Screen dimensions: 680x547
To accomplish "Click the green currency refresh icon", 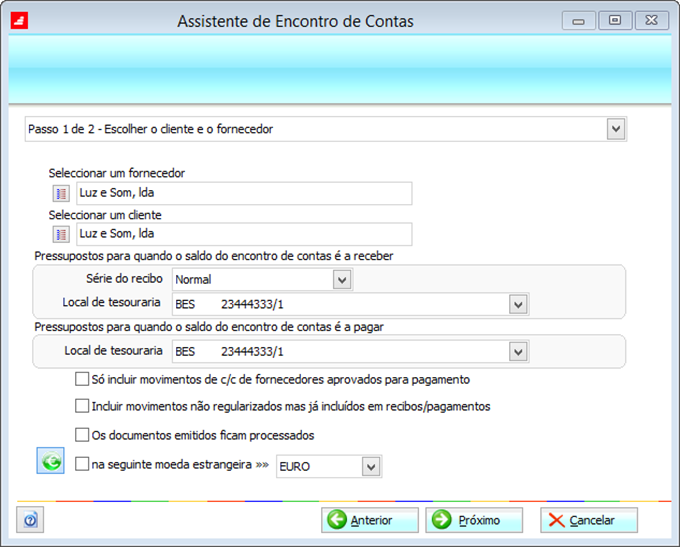I will click(51, 461).
